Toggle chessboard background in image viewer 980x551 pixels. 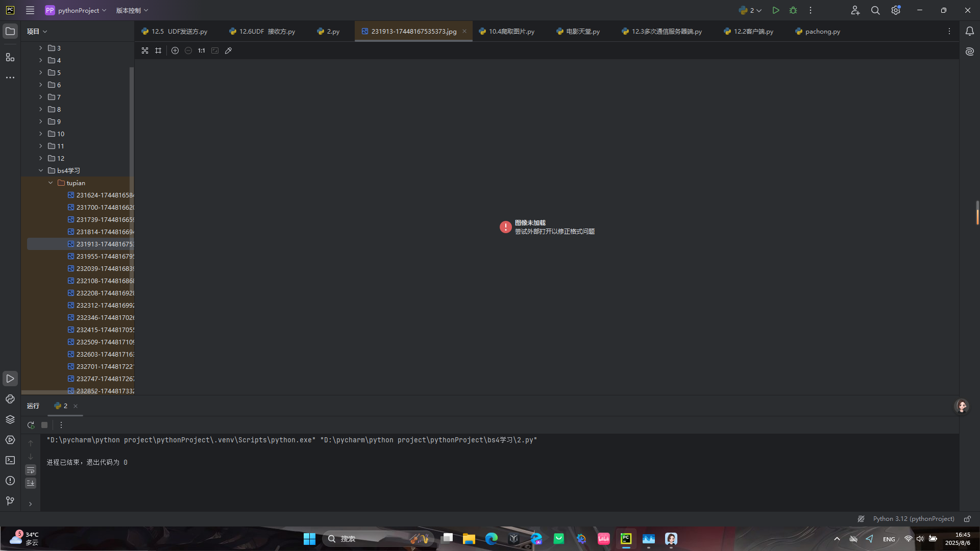(x=145, y=51)
